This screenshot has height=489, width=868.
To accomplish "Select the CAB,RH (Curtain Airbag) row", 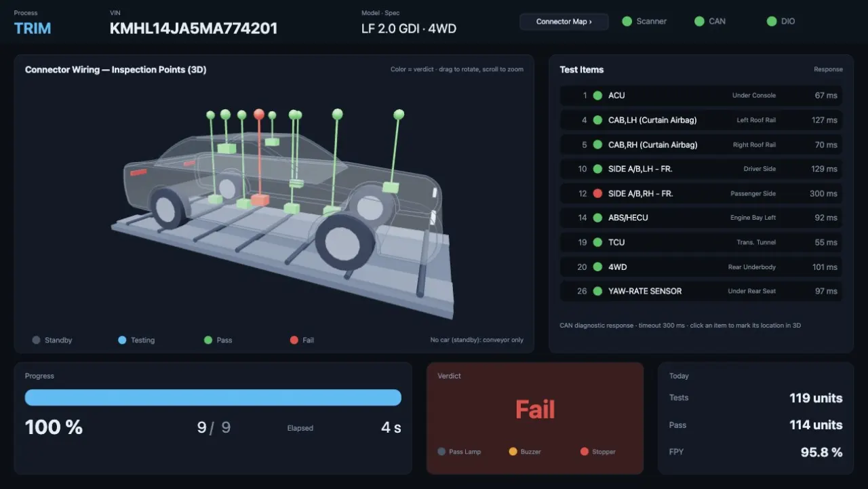I will tap(701, 144).
